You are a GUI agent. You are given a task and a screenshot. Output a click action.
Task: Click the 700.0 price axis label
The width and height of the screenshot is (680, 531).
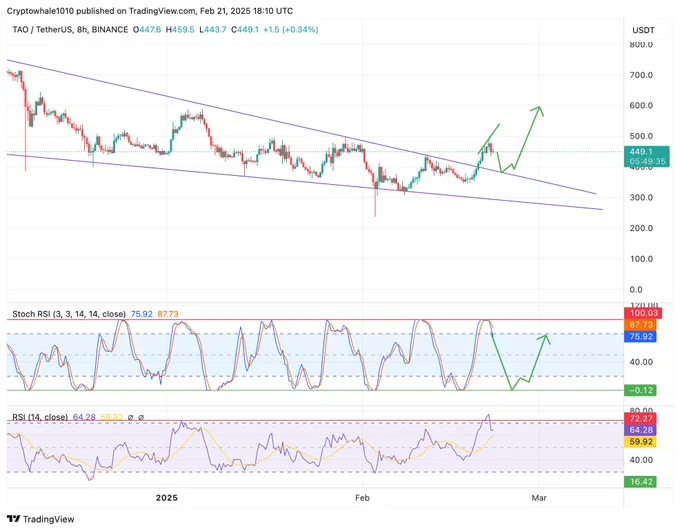pyautogui.click(x=641, y=75)
